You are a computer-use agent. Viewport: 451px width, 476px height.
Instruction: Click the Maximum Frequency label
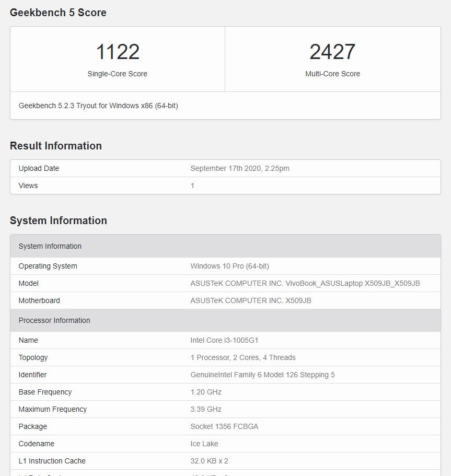click(x=53, y=410)
